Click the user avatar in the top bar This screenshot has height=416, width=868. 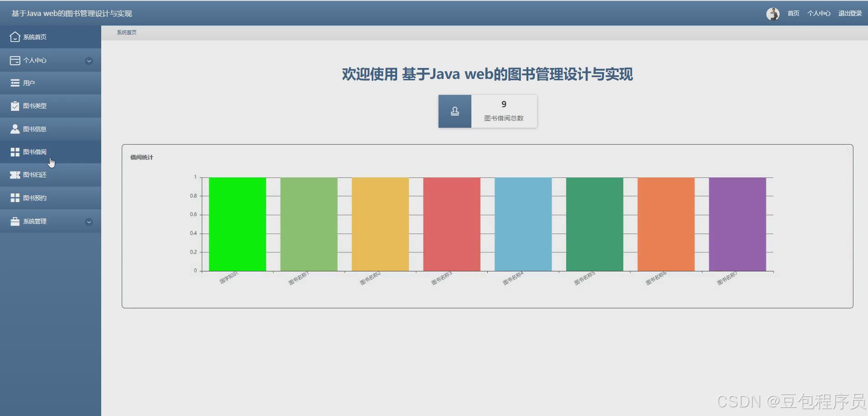point(773,13)
